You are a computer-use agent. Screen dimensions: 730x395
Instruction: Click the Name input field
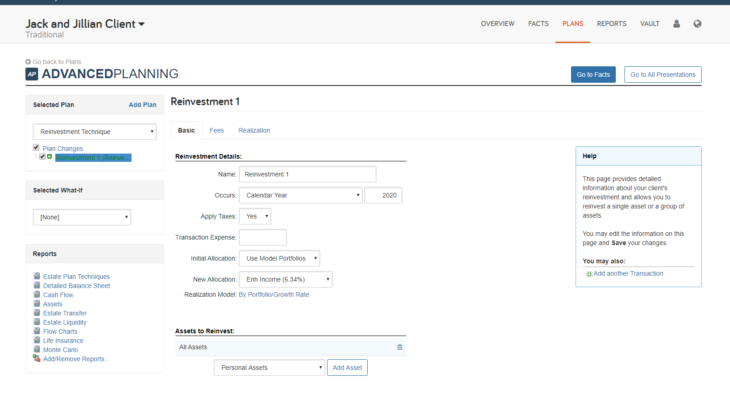tap(307, 174)
